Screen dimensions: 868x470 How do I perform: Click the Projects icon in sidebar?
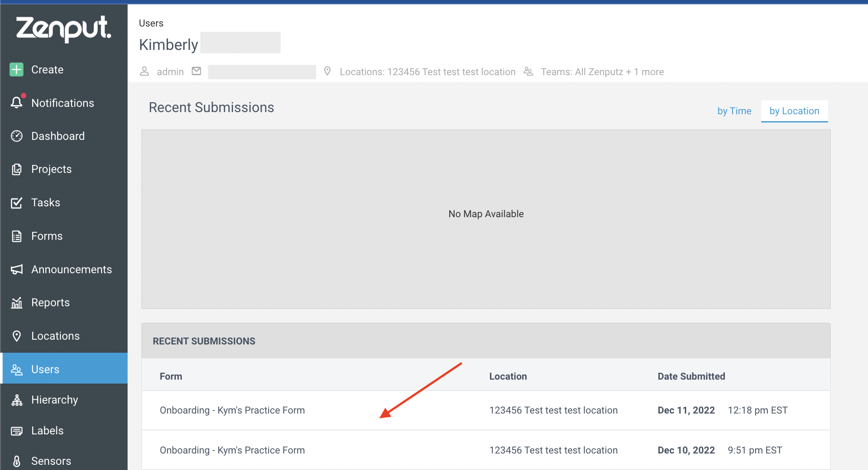coord(16,169)
